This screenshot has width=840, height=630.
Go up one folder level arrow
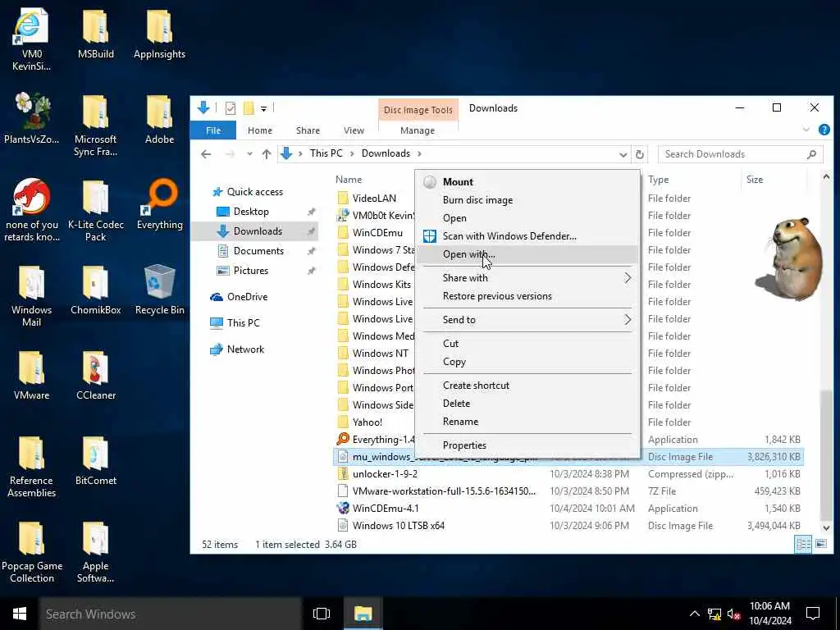(x=267, y=154)
